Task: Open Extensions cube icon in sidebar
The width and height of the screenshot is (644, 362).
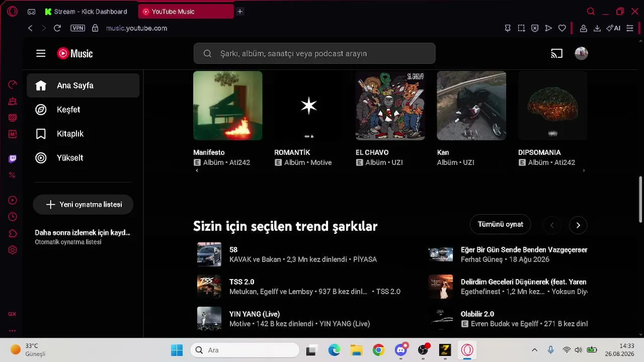Action: click(x=13, y=233)
